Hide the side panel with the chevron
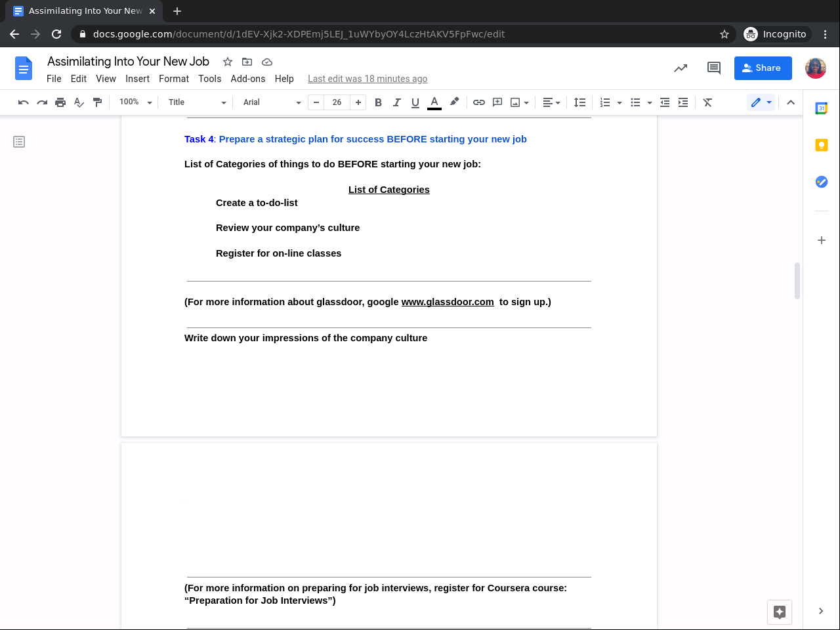The height and width of the screenshot is (630, 840). [821, 611]
